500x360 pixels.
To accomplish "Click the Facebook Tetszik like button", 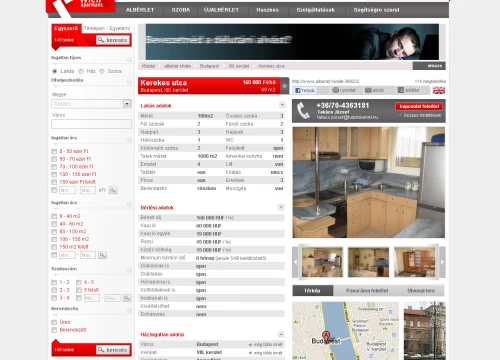I will [305, 90].
